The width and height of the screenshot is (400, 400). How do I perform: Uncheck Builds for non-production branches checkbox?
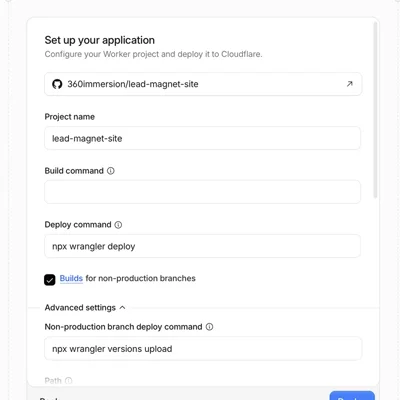point(50,280)
